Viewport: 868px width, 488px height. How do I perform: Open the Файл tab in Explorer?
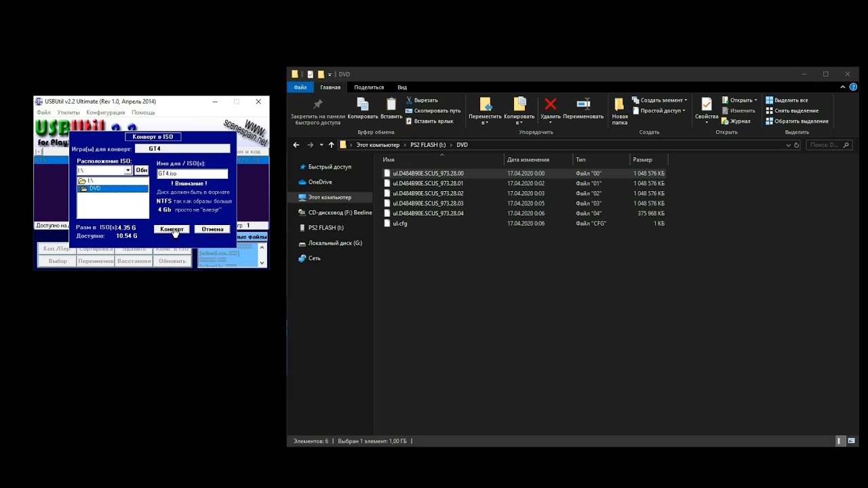click(300, 87)
